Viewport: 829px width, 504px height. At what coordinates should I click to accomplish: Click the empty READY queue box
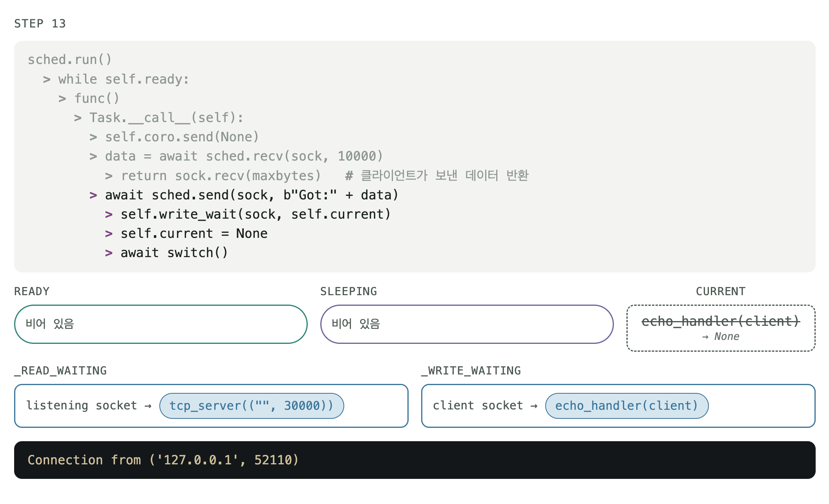pyautogui.click(x=161, y=324)
